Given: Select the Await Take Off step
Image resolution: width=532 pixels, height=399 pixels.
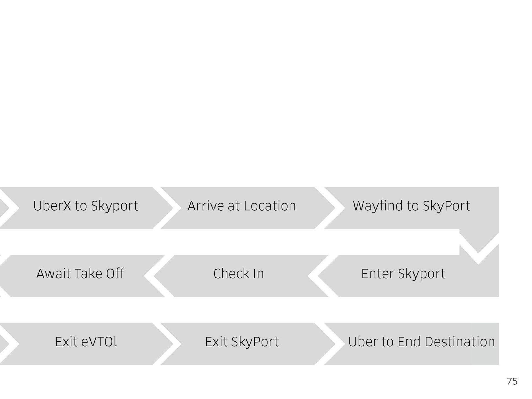Looking at the screenshot, I should 80,274.
